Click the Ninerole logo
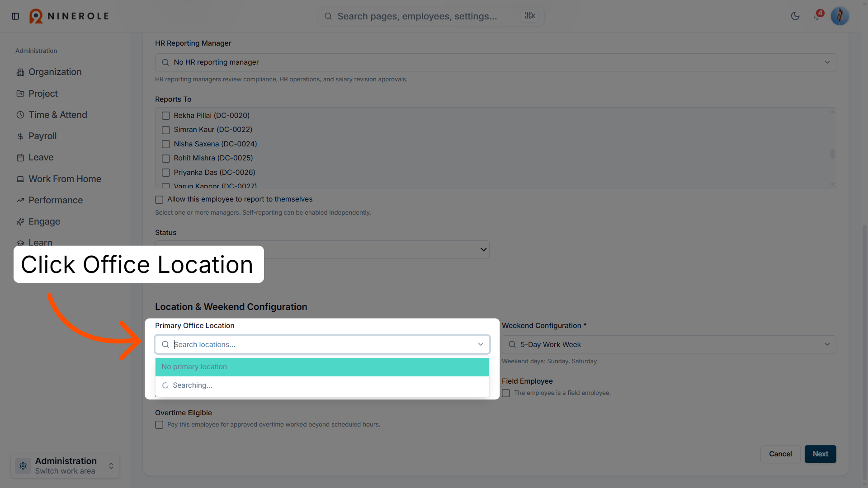Image resolution: width=868 pixels, height=488 pixels. pos(69,16)
